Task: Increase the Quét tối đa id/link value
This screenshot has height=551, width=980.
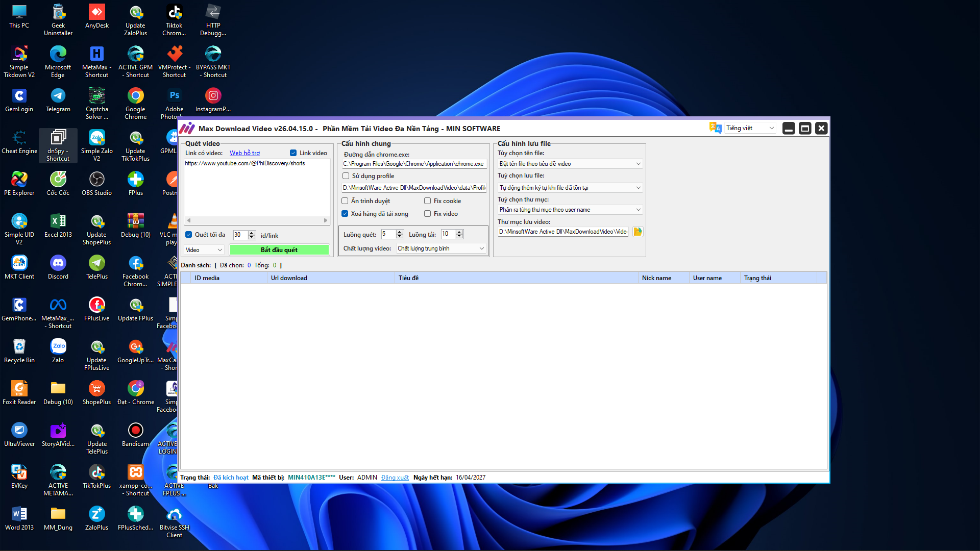Action: pos(252,233)
